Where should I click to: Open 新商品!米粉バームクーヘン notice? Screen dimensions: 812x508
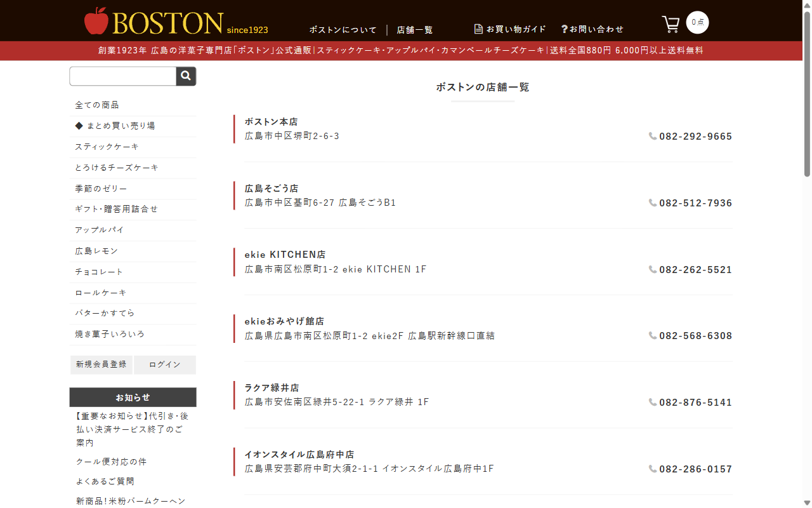click(131, 501)
